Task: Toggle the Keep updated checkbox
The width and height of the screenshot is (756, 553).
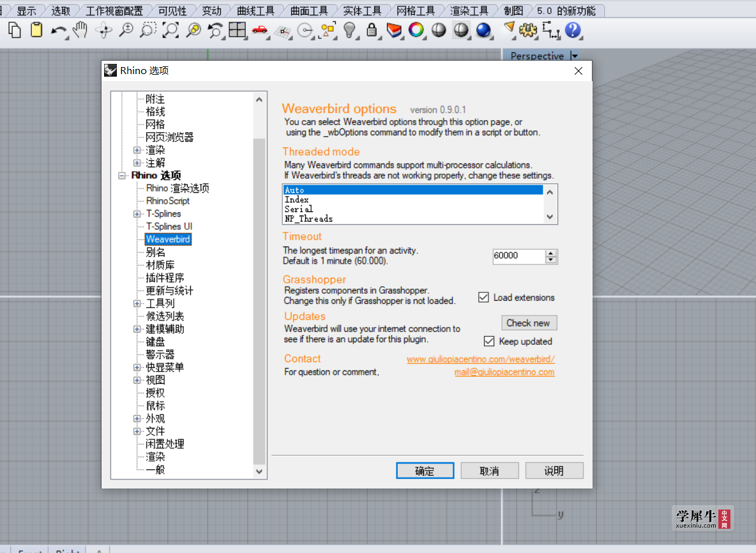Action: (x=489, y=341)
